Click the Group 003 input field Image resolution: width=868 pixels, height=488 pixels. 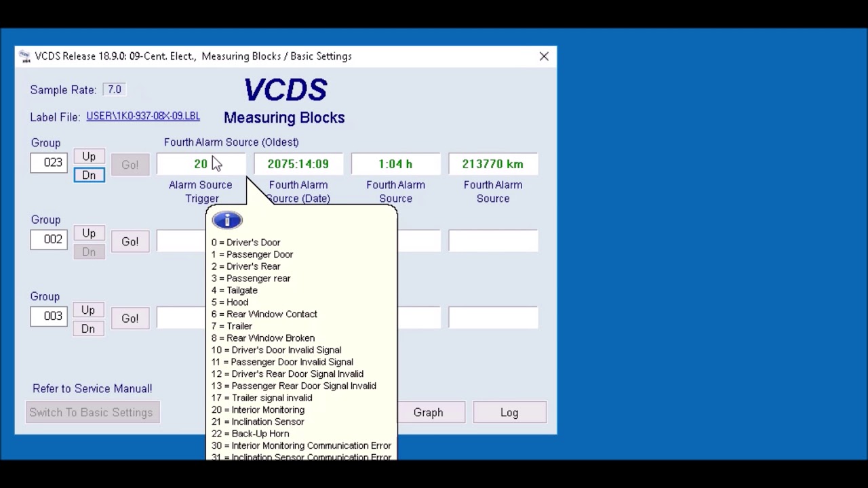49,316
